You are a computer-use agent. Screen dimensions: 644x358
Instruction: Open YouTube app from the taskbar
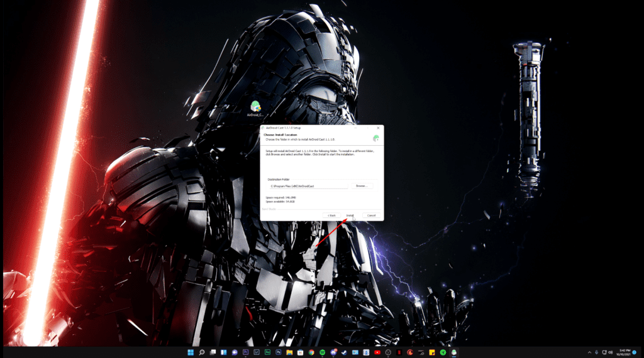coord(377,352)
